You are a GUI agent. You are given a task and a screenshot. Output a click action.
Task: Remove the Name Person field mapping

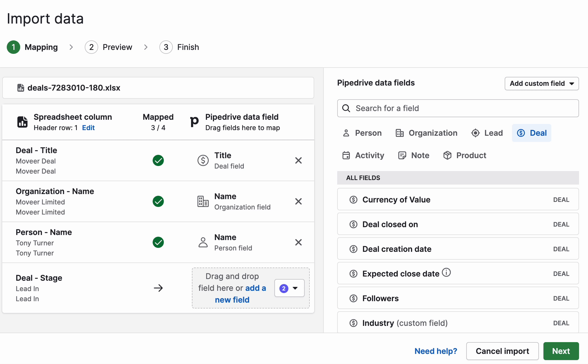point(298,242)
